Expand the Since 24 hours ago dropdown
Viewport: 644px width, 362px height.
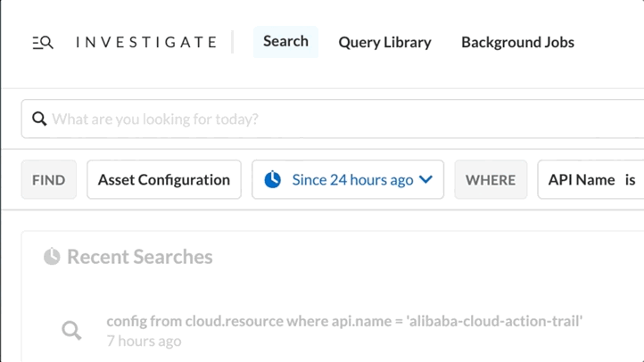click(x=348, y=180)
